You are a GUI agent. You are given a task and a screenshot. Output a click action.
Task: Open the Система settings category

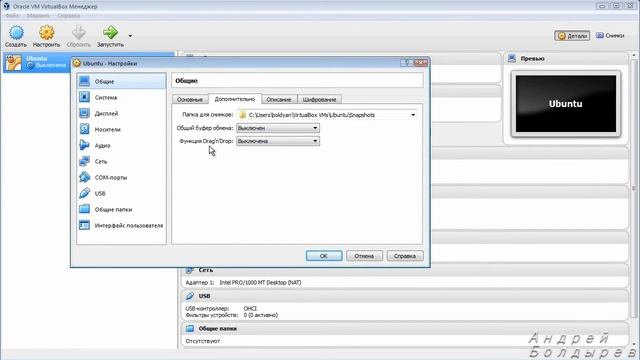tap(122, 97)
